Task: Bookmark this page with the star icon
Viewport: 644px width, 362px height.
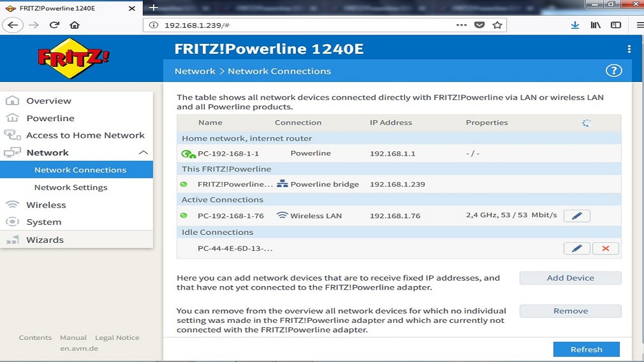Action: coord(497,25)
